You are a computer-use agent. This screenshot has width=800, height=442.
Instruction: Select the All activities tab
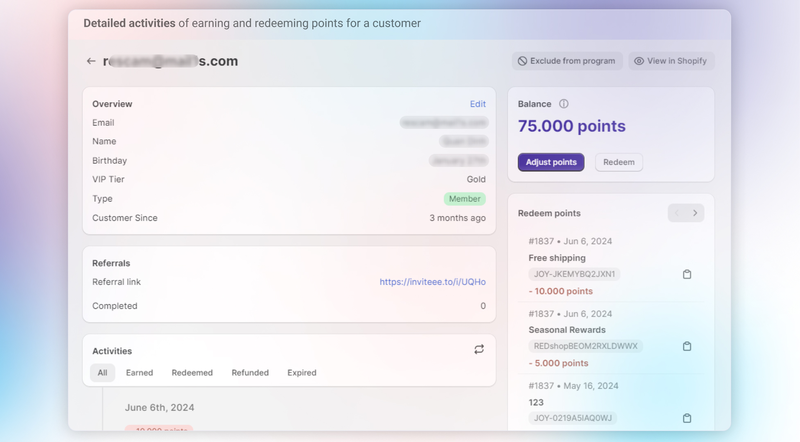pos(102,373)
